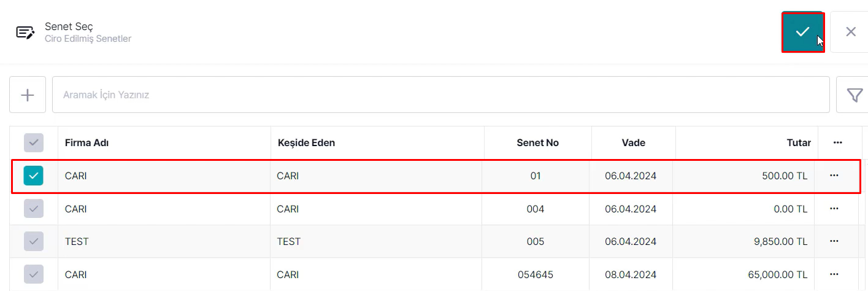Uncheck the checkbox for senet 01

pyautogui.click(x=34, y=176)
